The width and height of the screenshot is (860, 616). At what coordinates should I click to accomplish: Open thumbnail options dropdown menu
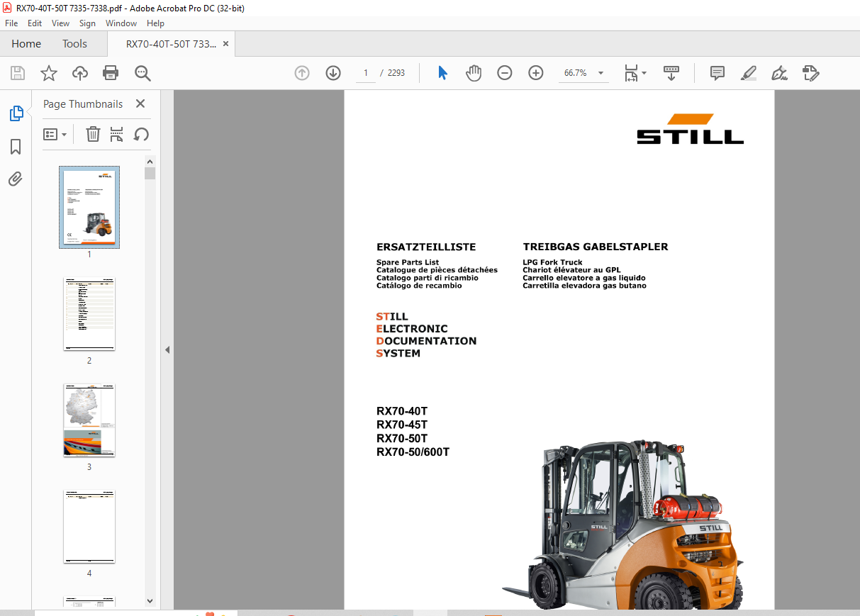(x=55, y=134)
